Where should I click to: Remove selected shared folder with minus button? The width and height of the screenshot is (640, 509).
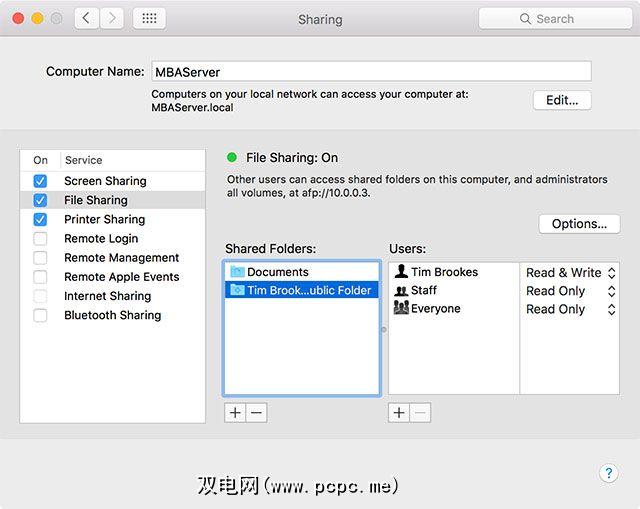coord(256,412)
